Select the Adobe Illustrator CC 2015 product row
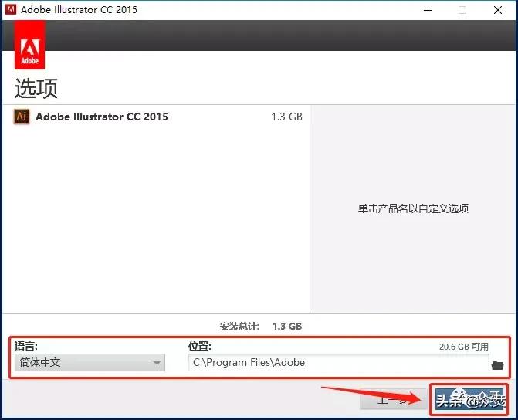Screen dimensions: 518x420 tap(156, 117)
